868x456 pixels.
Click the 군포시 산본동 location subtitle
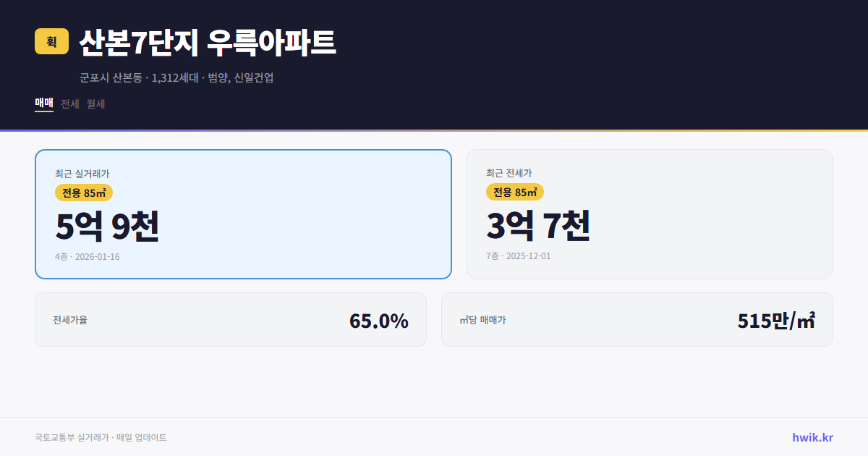point(109,78)
